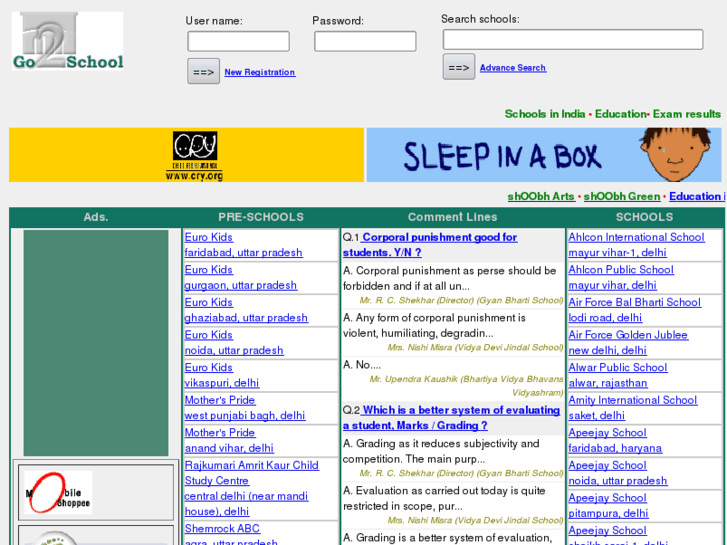Click the Password input field
727x545 pixels.
[x=365, y=41]
